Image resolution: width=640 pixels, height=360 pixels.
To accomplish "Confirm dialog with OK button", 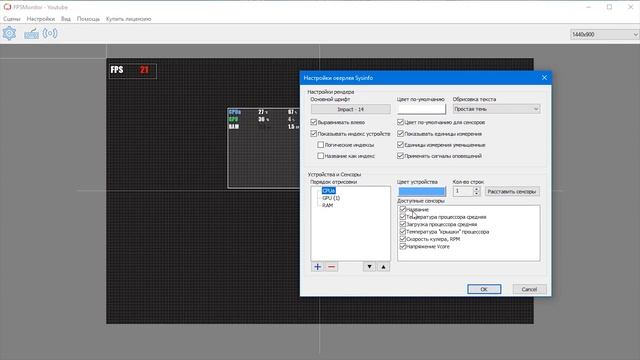I will (484, 289).
